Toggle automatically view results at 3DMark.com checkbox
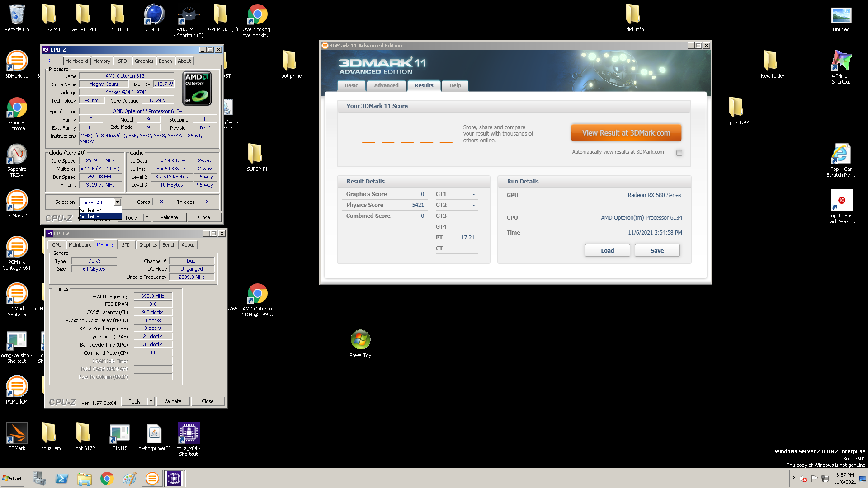 tap(679, 153)
